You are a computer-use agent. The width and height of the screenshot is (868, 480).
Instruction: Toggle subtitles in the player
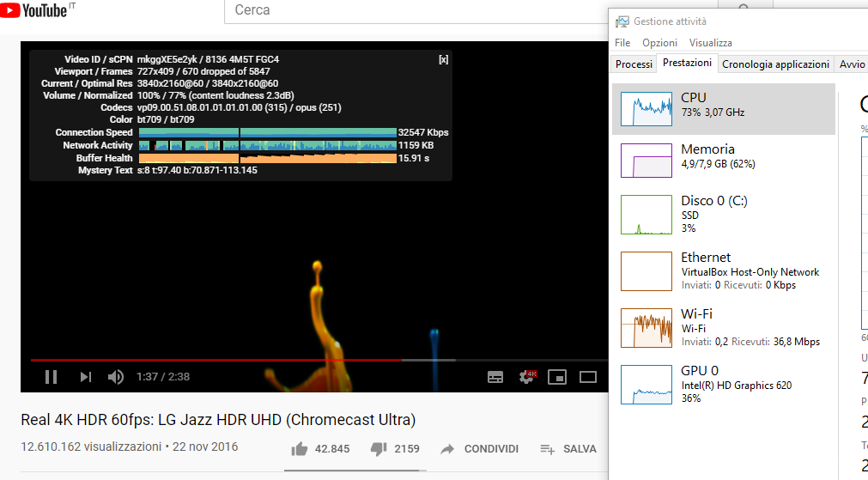point(495,377)
